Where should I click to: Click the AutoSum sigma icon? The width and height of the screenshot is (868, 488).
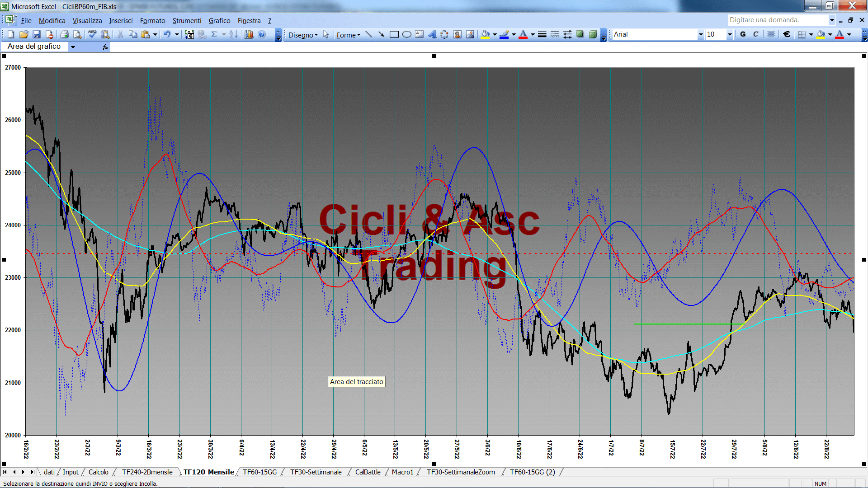214,34
